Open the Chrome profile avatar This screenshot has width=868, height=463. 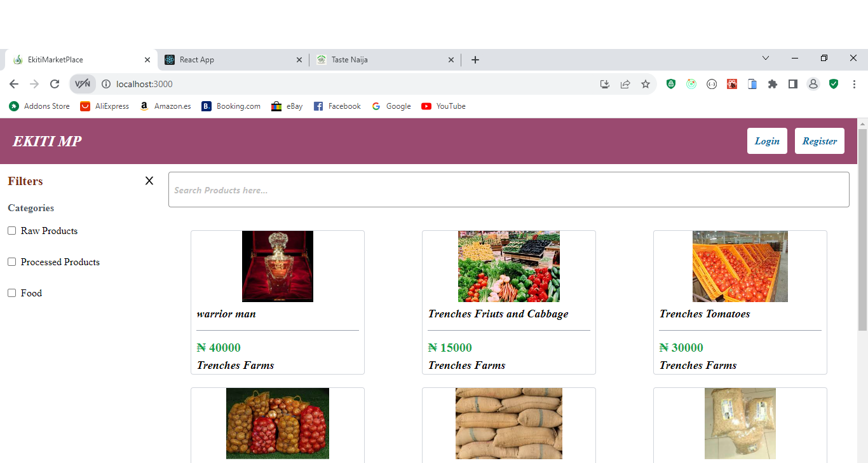(x=813, y=84)
